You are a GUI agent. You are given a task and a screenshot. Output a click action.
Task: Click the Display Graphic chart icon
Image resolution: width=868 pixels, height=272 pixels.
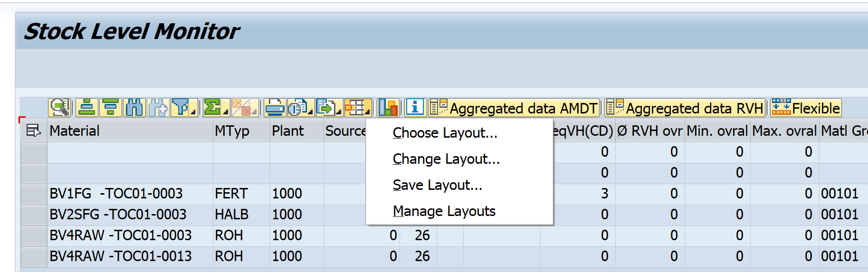click(388, 108)
